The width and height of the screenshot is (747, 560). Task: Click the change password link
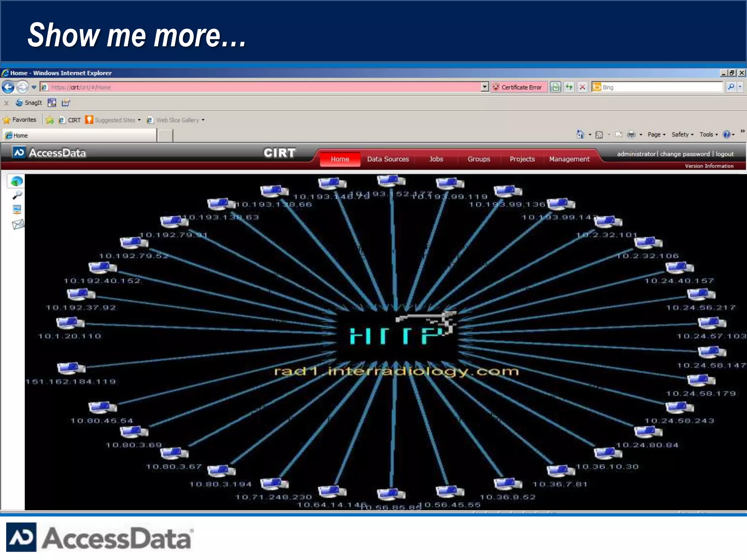685,154
